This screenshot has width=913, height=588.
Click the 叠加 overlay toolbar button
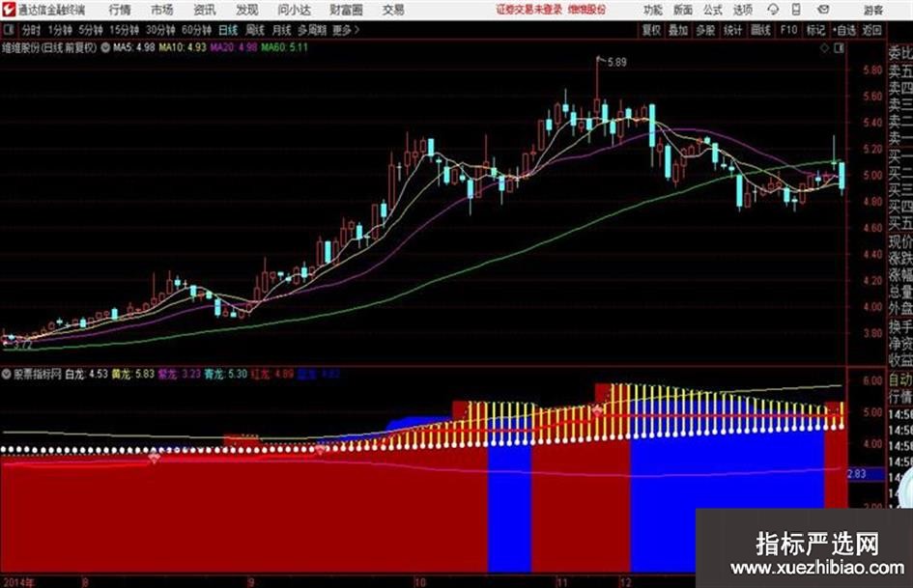(x=678, y=30)
